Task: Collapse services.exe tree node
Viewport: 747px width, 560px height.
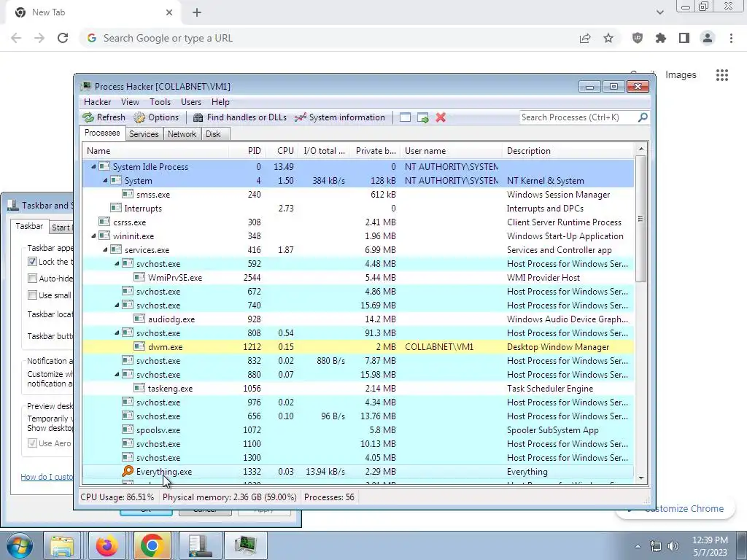Action: point(105,249)
